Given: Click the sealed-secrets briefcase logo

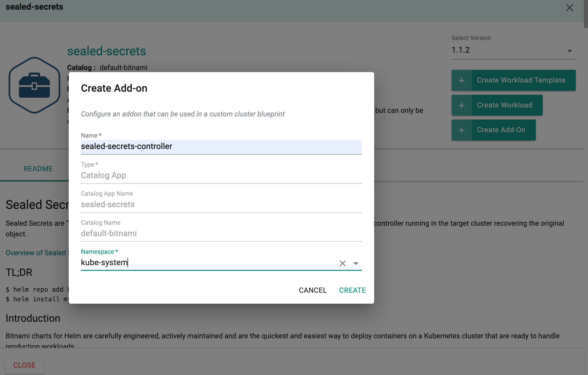Looking at the screenshot, I should click(x=34, y=85).
